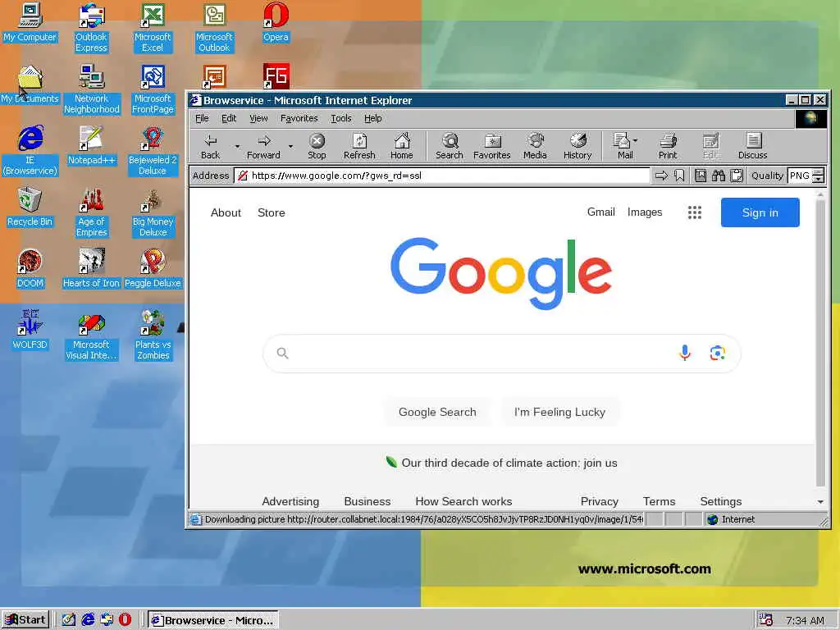This screenshot has width=840, height=630.
Task: Click the Address bar URL field
Action: pos(442,176)
